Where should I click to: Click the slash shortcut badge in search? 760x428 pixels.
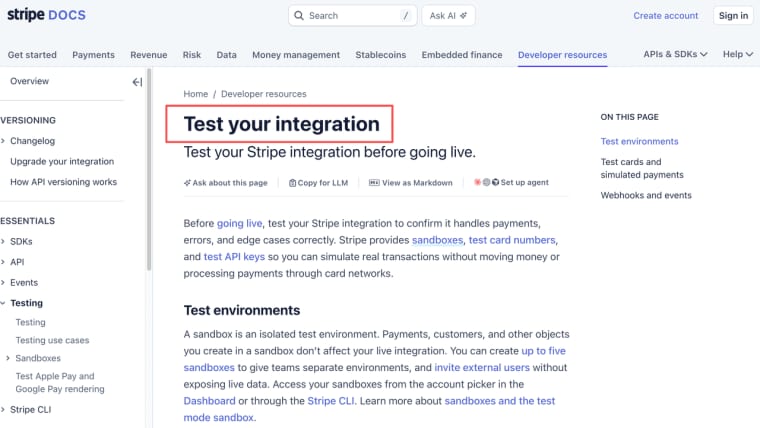406,16
